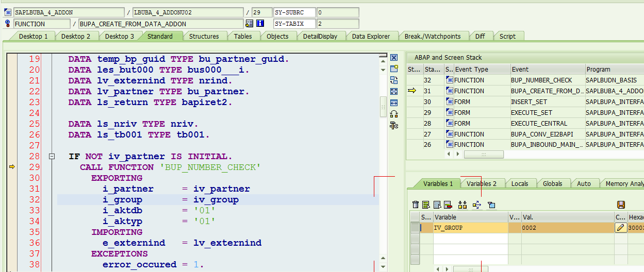Viewport: 644px width, 272px height.
Task: Click the stack icon in the INSERT_SET row
Action: [x=450, y=101]
